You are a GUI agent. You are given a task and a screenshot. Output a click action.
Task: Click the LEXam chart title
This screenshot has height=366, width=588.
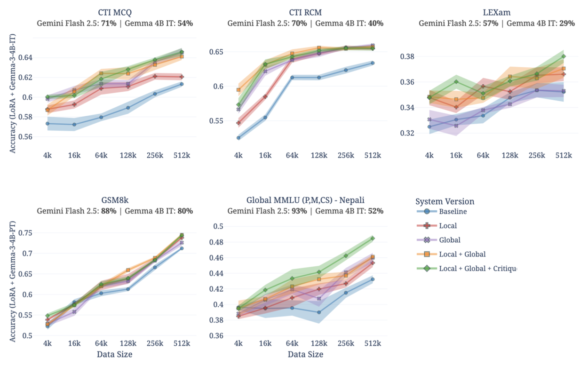[496, 12]
